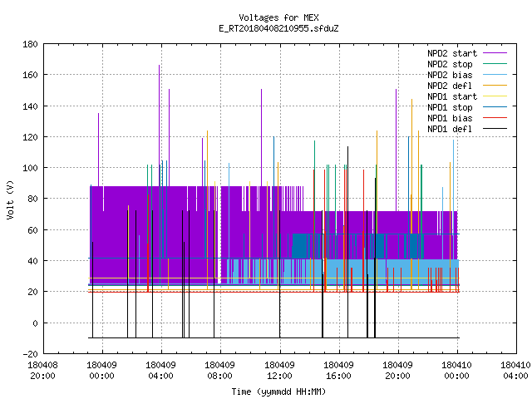Click the y-axis tick label 140
Image resolution: width=532 pixels, height=399 pixels.
coord(30,106)
